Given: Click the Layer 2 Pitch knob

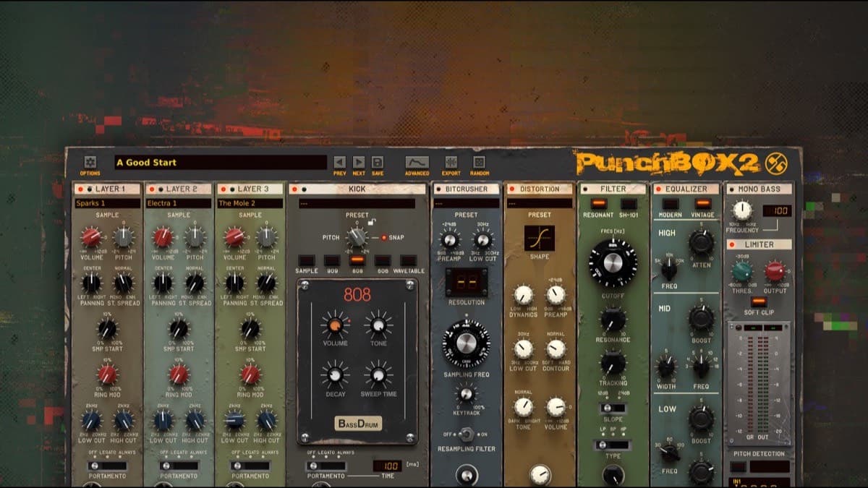Looking at the screenshot, I should [x=195, y=237].
